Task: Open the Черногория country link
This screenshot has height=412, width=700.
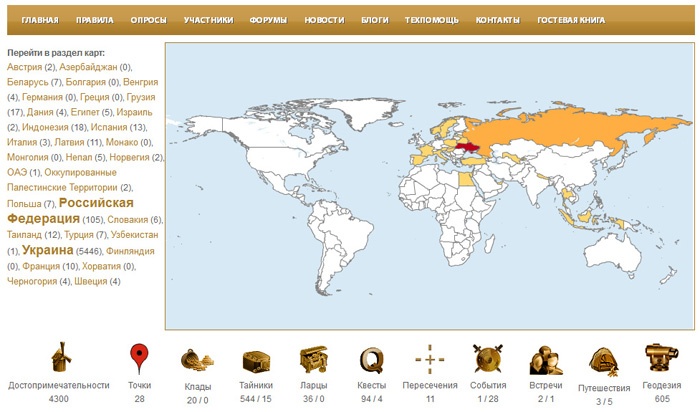Action: click(32, 281)
